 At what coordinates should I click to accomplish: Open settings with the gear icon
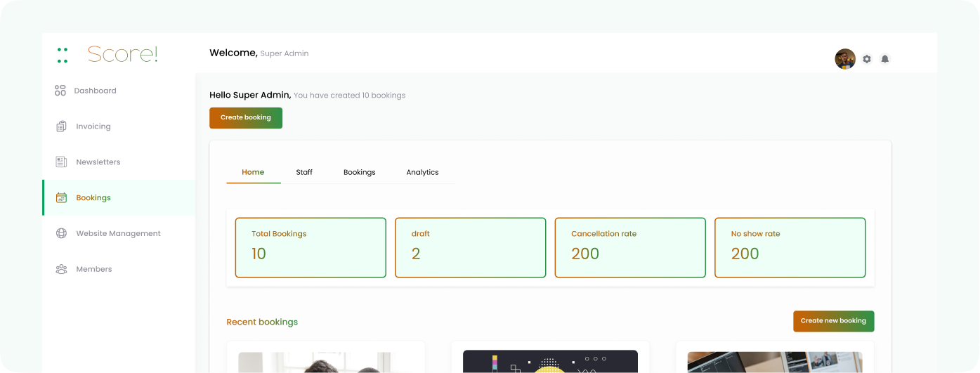(867, 59)
